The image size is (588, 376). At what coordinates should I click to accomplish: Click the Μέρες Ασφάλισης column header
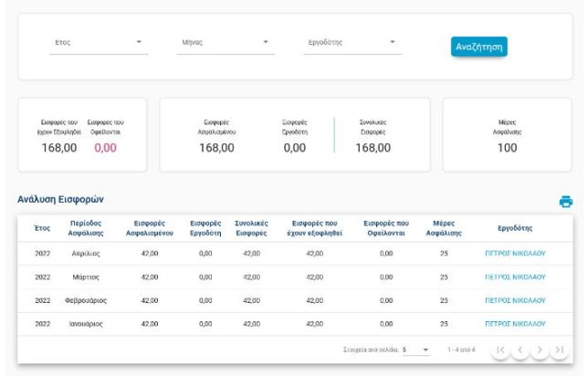(x=444, y=228)
